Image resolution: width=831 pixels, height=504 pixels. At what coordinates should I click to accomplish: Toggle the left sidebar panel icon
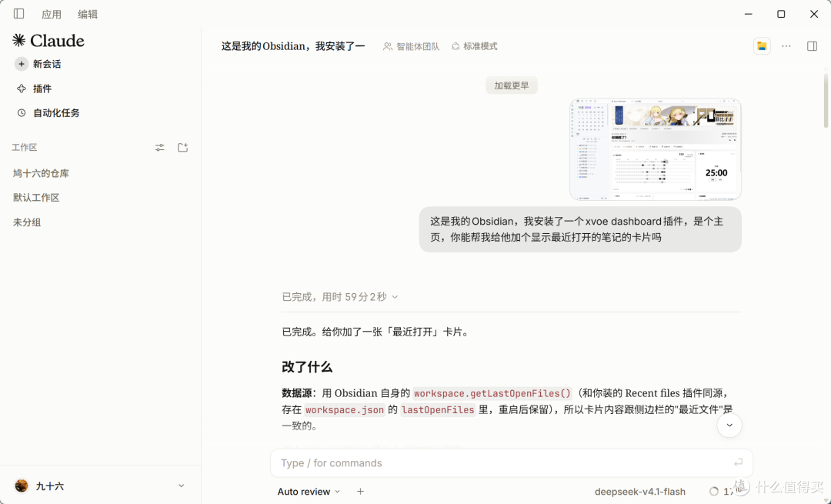(x=19, y=14)
